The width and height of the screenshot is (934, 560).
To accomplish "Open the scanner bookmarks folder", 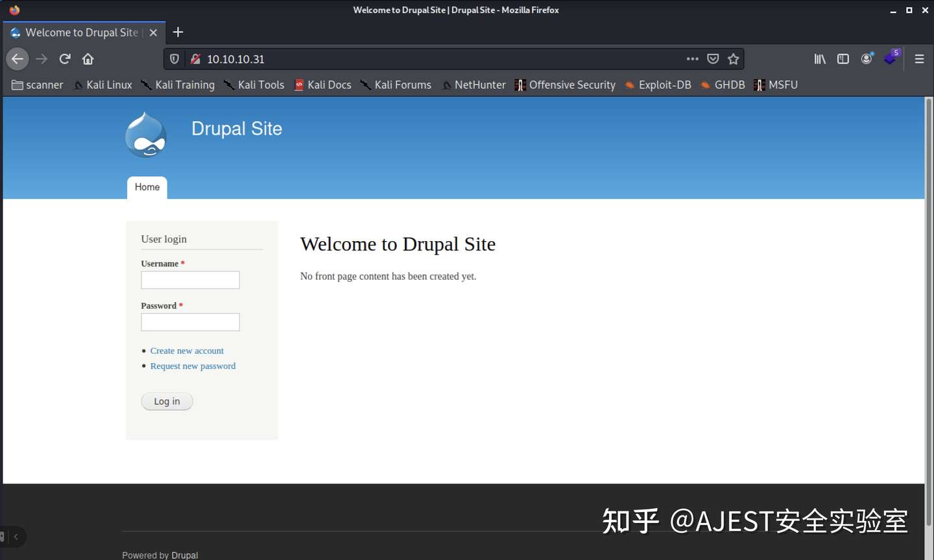I will click(38, 85).
